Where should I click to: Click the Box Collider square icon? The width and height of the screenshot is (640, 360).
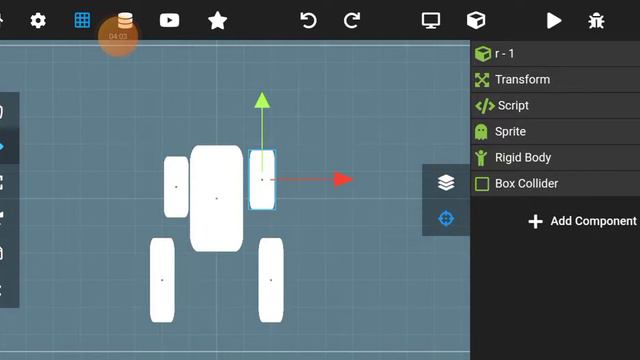[482, 184]
